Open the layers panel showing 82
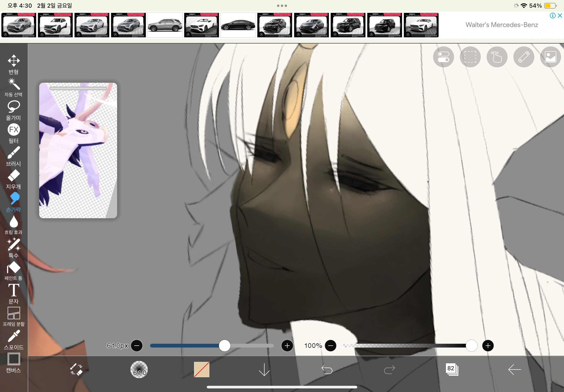The width and height of the screenshot is (564, 392). [452, 369]
